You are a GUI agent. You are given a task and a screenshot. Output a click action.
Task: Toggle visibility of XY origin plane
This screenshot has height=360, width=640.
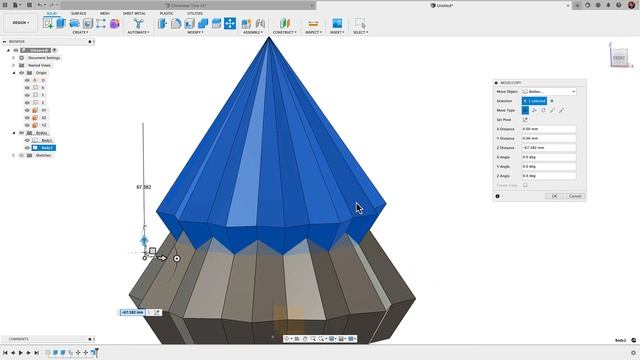(x=27, y=110)
